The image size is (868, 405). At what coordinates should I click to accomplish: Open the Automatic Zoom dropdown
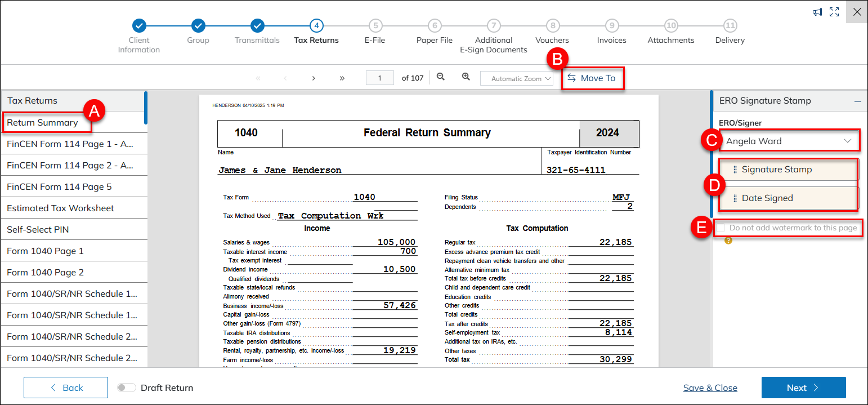tap(516, 79)
